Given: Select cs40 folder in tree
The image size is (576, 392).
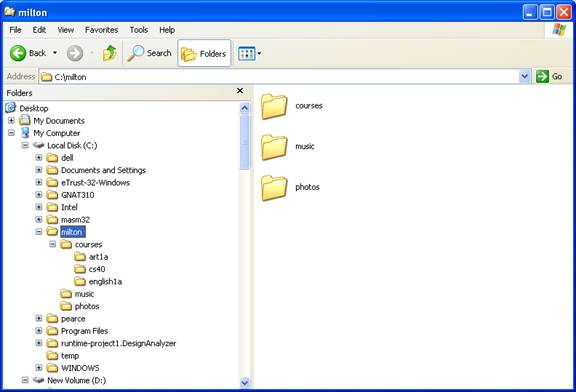Looking at the screenshot, I should tap(97, 269).
